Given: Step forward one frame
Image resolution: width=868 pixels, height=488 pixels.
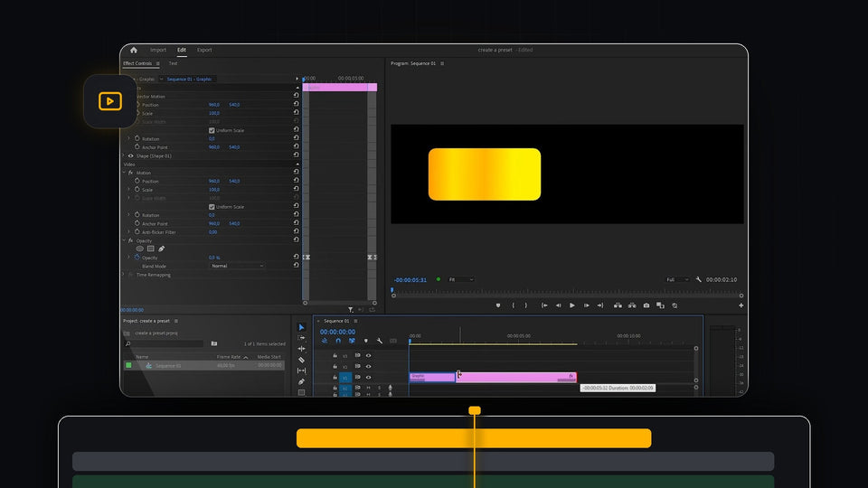Looking at the screenshot, I should pyautogui.click(x=586, y=305).
